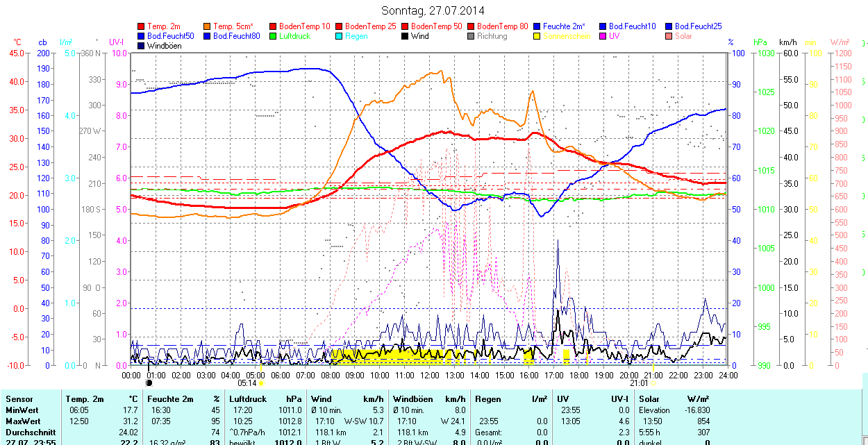Viewport: 868px width, 445px height.
Task: Click the BodenTemp 80 legend swatch
Action: (x=471, y=26)
